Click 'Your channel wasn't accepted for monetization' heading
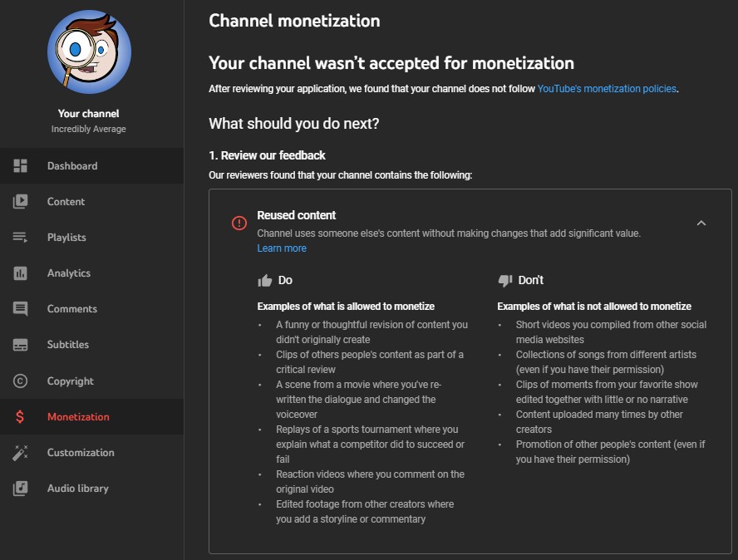This screenshot has width=738, height=560. [x=391, y=63]
